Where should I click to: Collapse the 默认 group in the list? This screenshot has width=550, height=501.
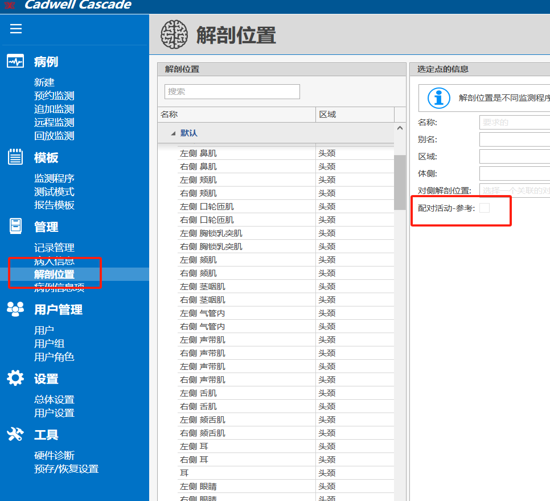tap(173, 133)
